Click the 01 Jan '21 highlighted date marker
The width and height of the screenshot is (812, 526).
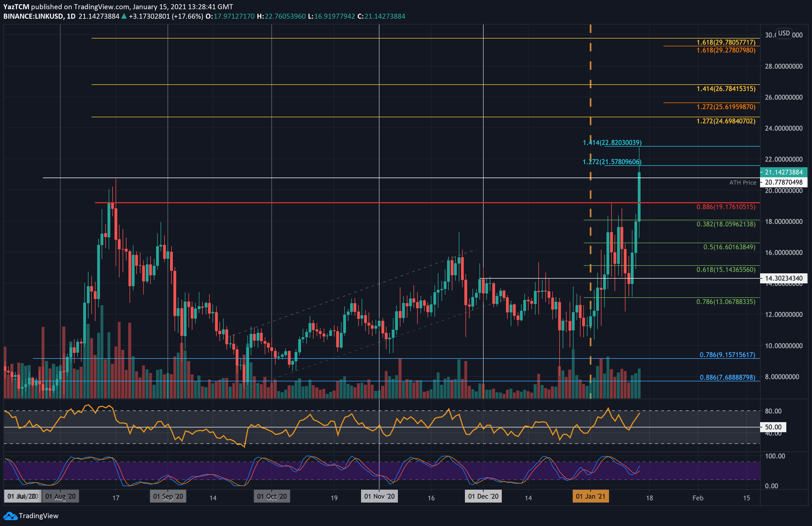[x=590, y=496]
